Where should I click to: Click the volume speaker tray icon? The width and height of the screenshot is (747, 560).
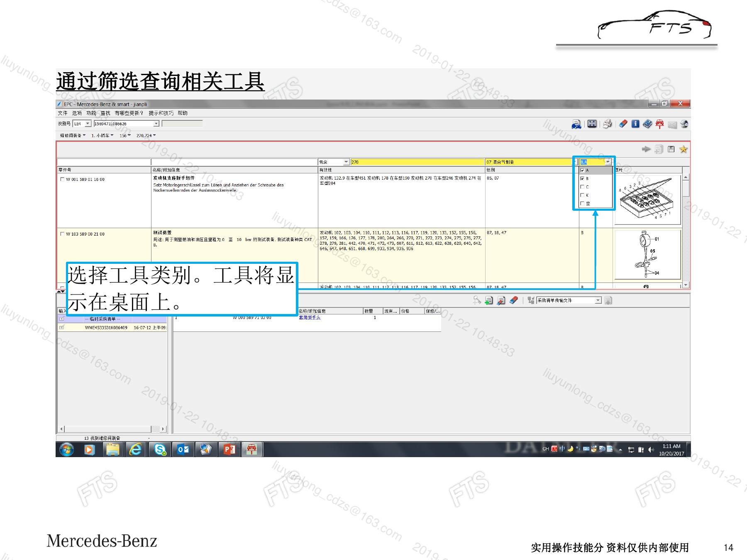pos(651,450)
